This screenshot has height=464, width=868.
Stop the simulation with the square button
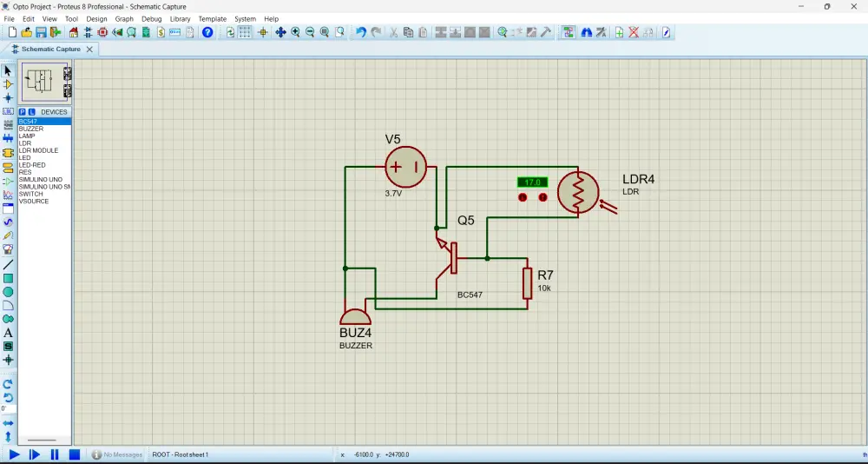pos(75,454)
